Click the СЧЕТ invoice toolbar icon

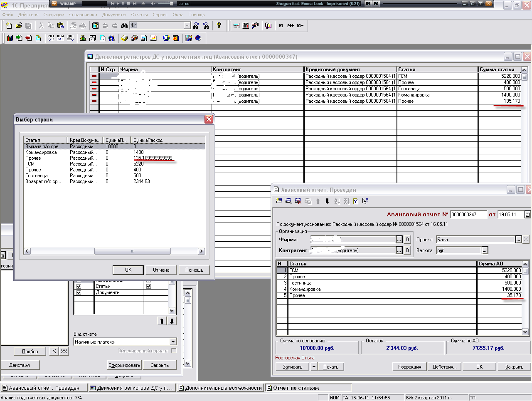51,38
